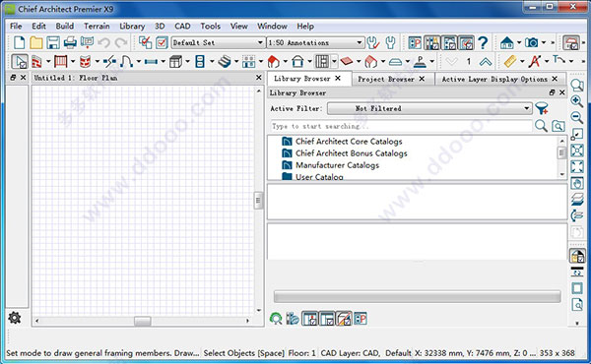Click the Zoom In magnifier icon
The width and height of the screenshot is (591, 364).
coord(576,101)
